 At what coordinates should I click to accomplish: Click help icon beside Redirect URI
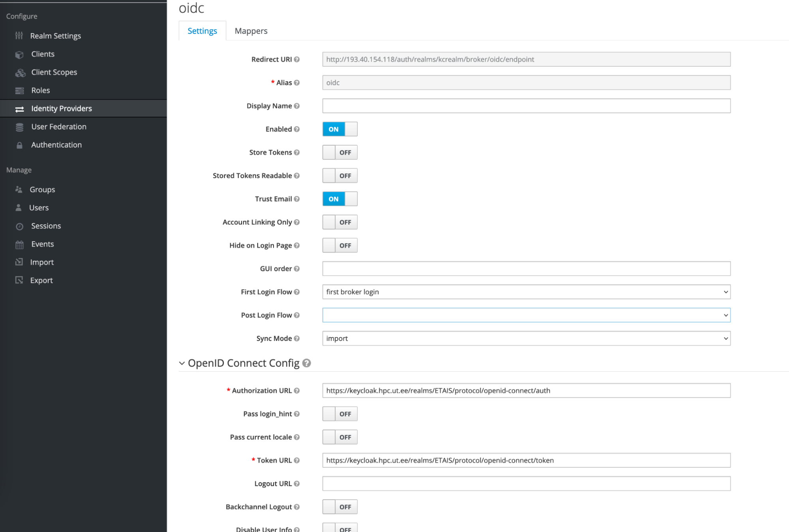(297, 60)
